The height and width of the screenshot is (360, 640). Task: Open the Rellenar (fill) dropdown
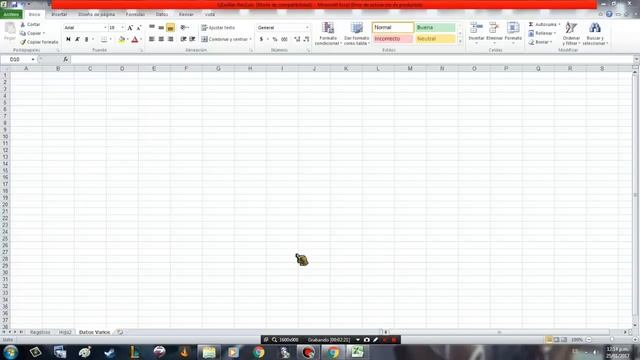click(542, 33)
